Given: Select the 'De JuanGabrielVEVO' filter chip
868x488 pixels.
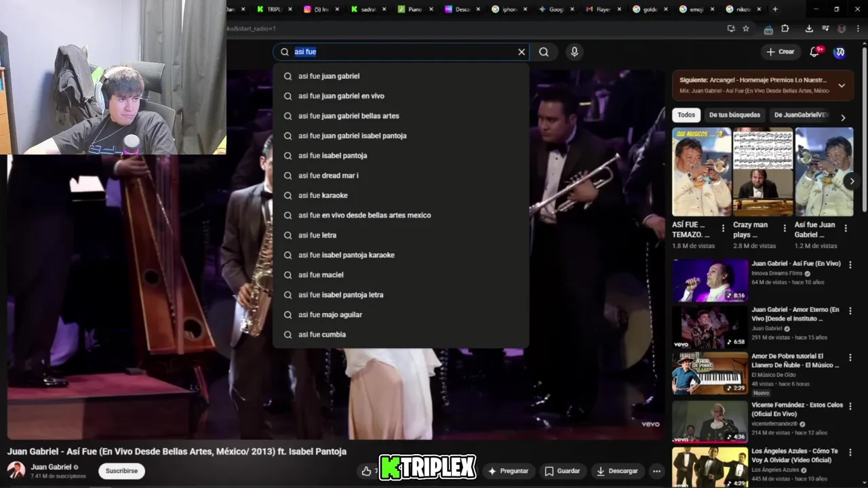Looking at the screenshot, I should click(x=802, y=115).
